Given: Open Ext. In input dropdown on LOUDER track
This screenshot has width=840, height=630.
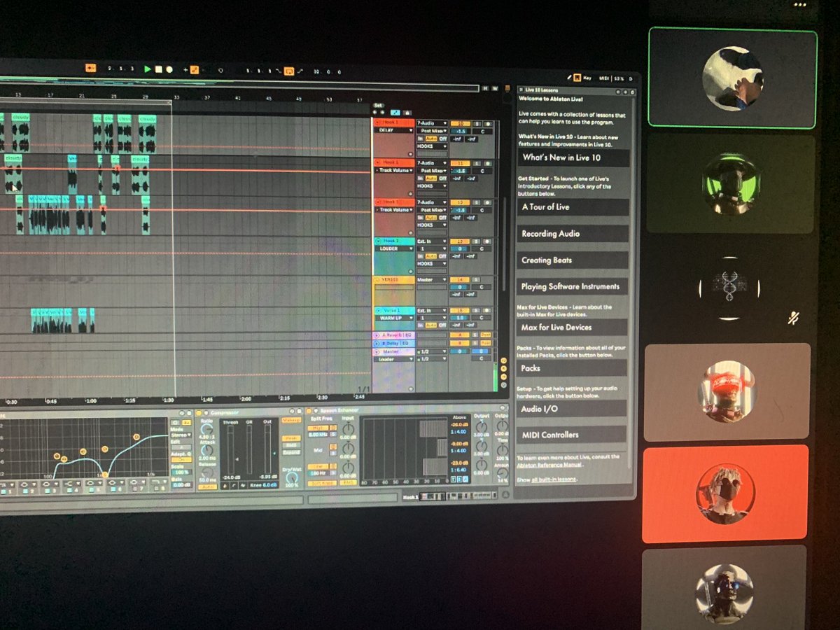Looking at the screenshot, I should (x=432, y=241).
